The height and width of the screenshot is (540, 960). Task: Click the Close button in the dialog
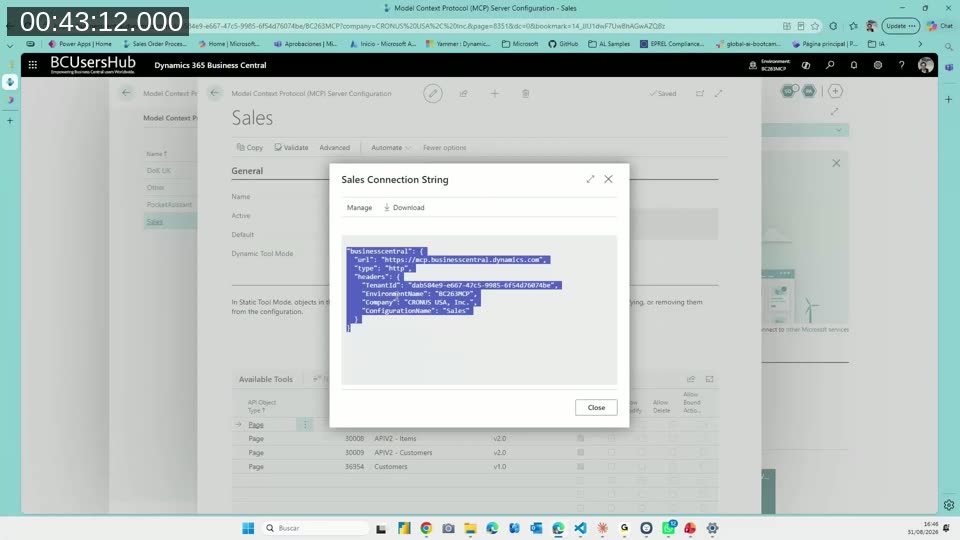[596, 408]
